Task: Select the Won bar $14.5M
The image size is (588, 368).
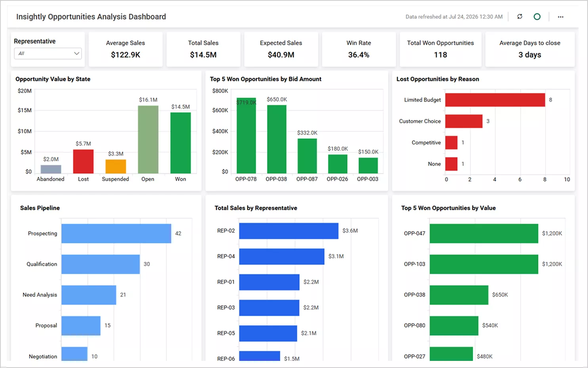Action: [181, 143]
